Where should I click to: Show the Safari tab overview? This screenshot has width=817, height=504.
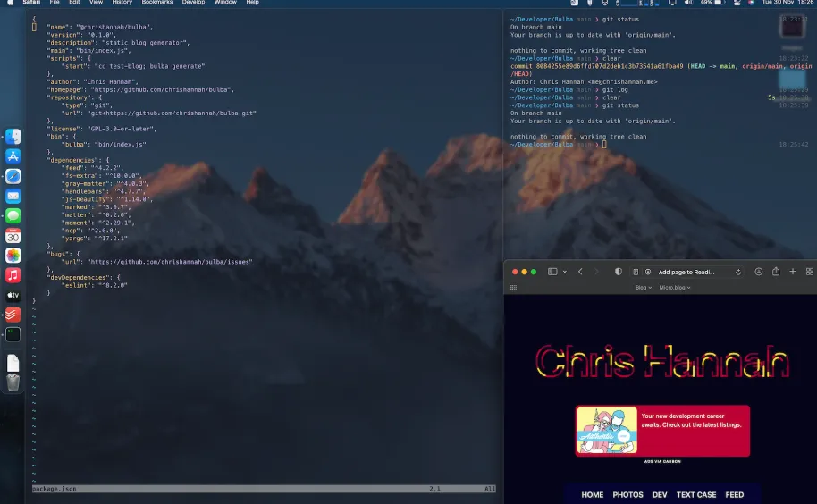point(810,272)
